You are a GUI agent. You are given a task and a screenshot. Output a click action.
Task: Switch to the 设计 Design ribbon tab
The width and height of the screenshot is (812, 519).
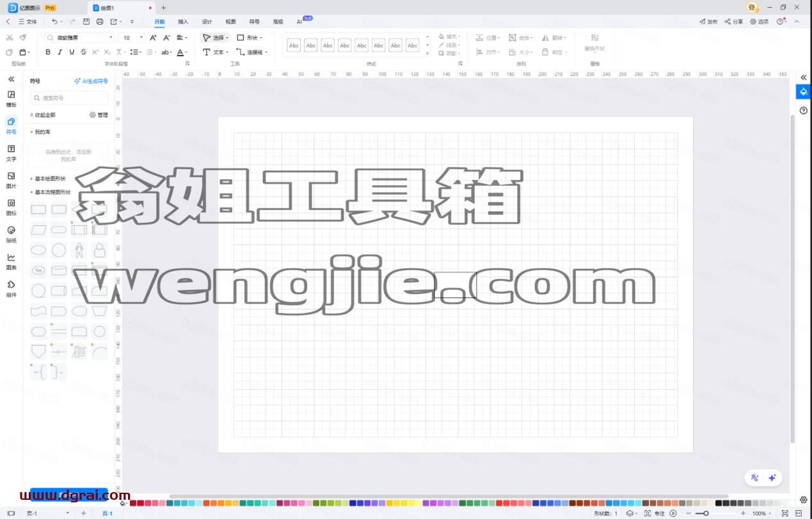point(207,22)
